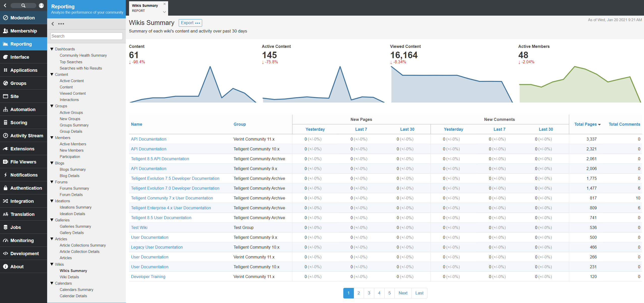Screen dimensions: 644x303
Task: Open the Groups Summary report
Action: tap(74, 125)
